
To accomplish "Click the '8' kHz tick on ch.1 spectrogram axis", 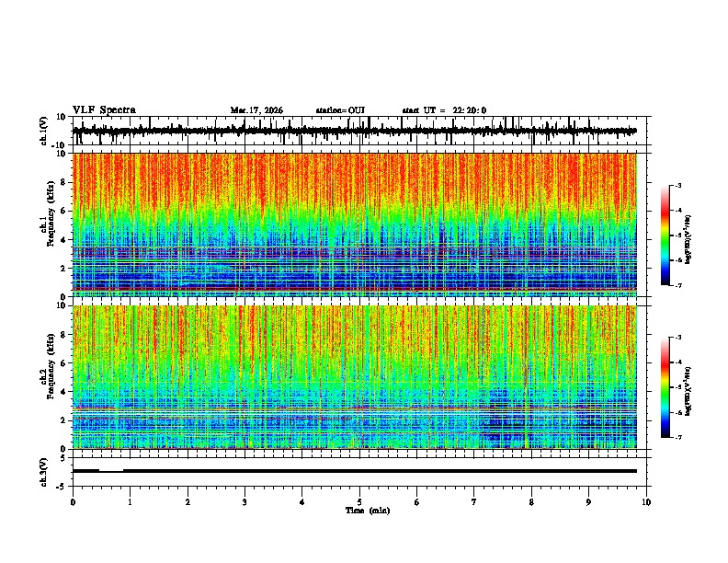I will click(64, 182).
